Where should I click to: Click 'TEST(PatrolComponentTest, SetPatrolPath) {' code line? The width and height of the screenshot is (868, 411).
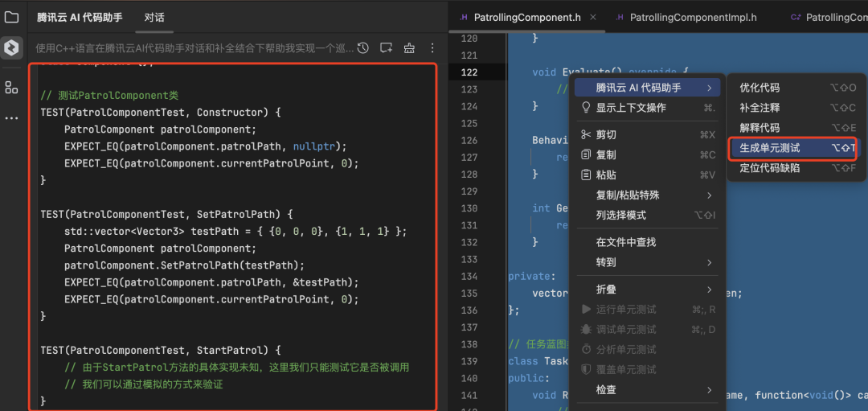(166, 214)
